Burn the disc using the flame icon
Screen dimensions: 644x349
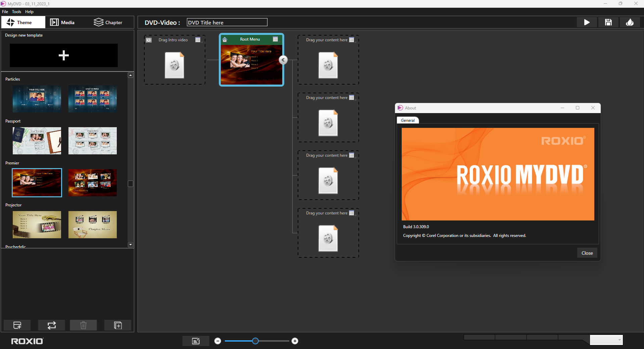(x=630, y=22)
